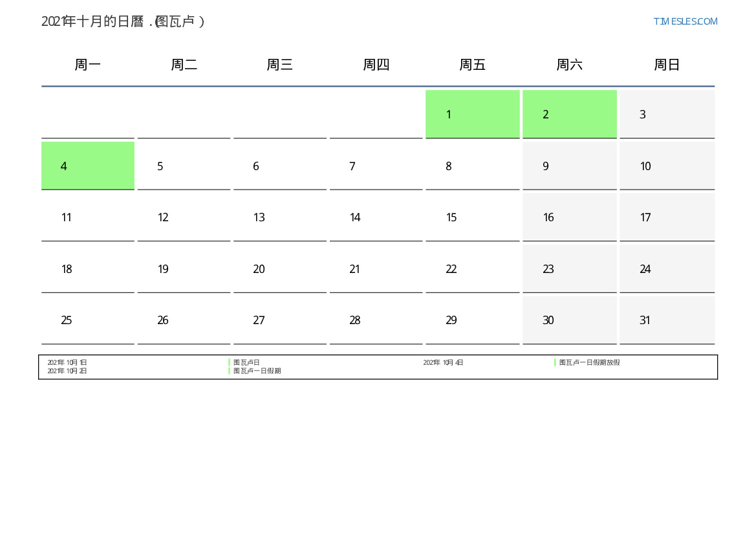Select the 周三 weekday header

click(x=280, y=65)
